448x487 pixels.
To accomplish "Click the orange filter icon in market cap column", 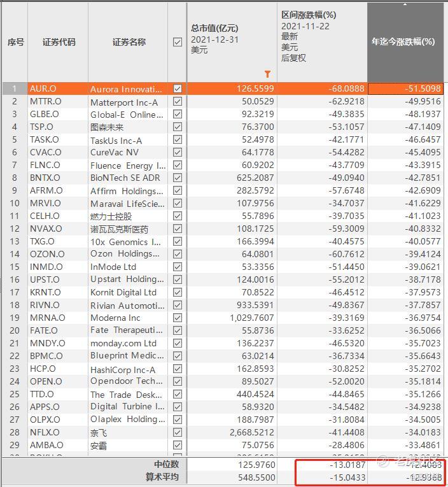I will (x=267, y=74).
